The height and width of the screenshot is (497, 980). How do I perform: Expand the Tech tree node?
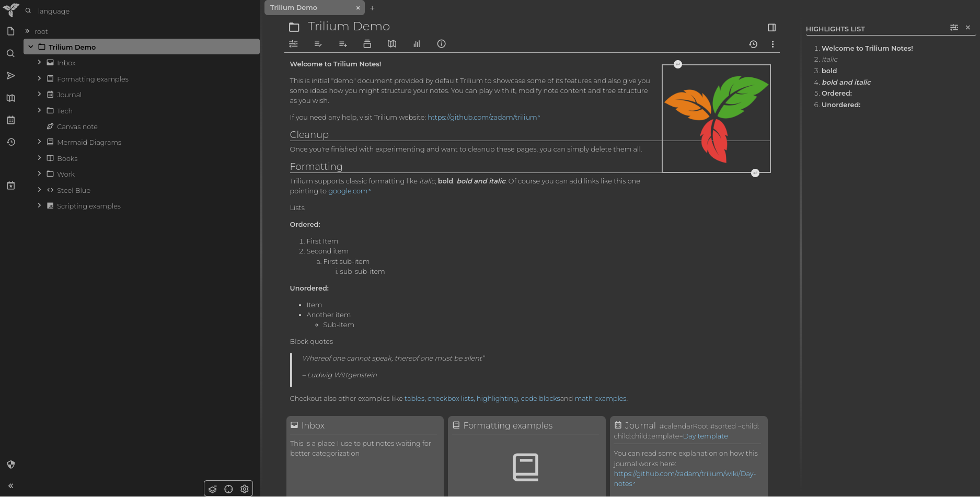click(39, 110)
